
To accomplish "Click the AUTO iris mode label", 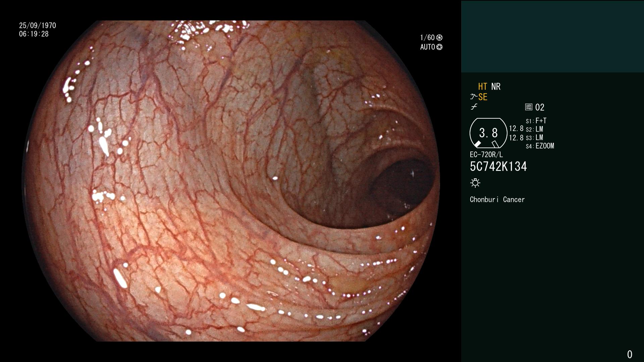I will 428,47.
